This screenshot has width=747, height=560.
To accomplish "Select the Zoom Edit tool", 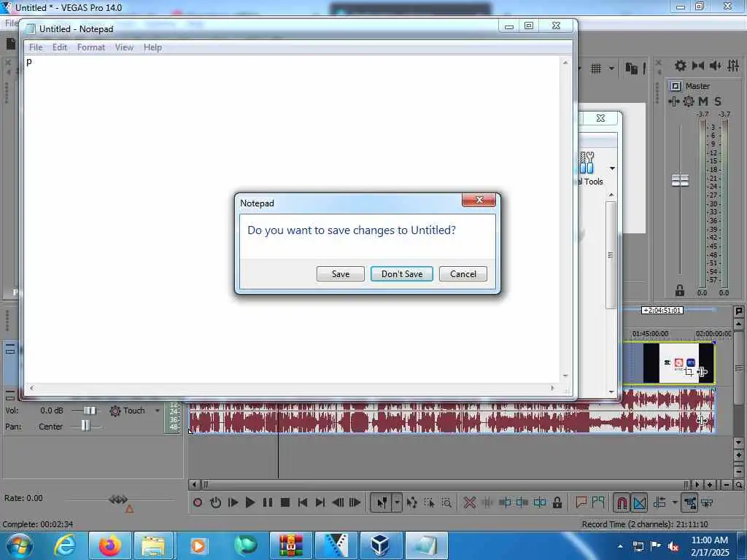I will 447,502.
